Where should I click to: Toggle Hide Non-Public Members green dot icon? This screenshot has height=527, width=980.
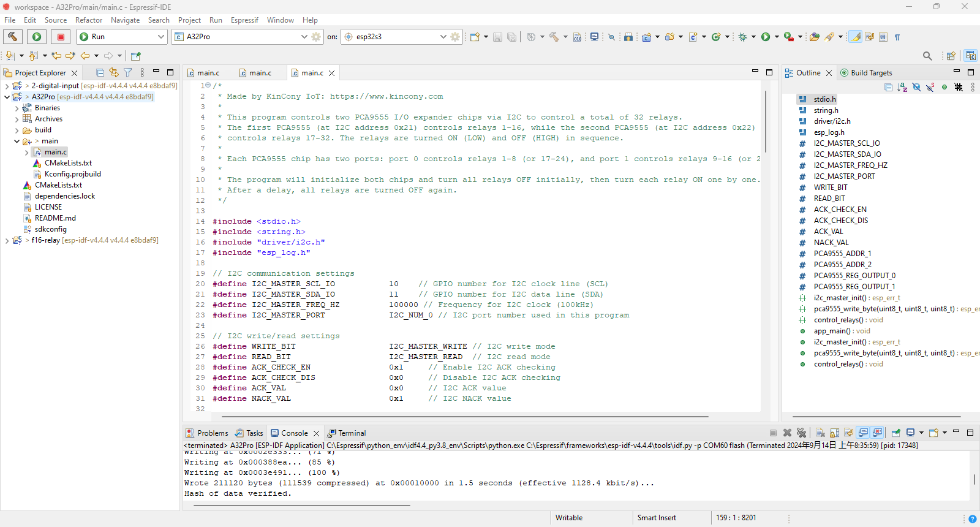pos(944,88)
